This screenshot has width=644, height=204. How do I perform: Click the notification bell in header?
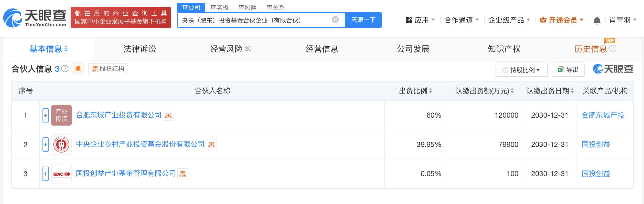[597, 20]
